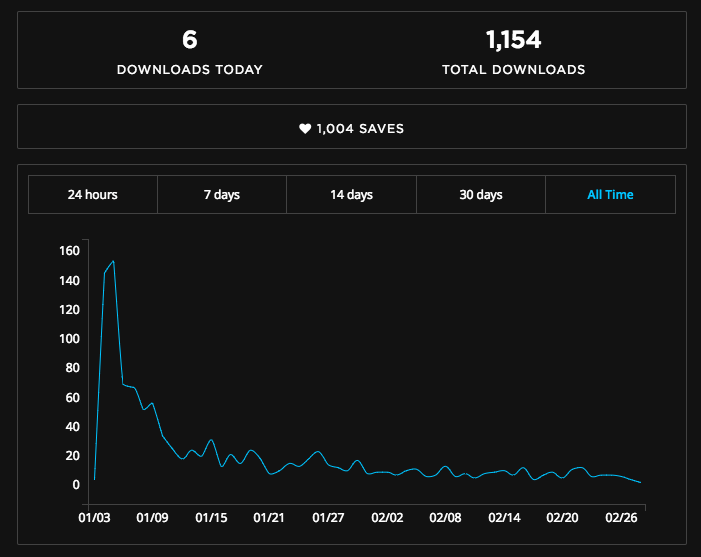
Task: Click the 01/15 x-axis date label
Action: [x=211, y=518]
